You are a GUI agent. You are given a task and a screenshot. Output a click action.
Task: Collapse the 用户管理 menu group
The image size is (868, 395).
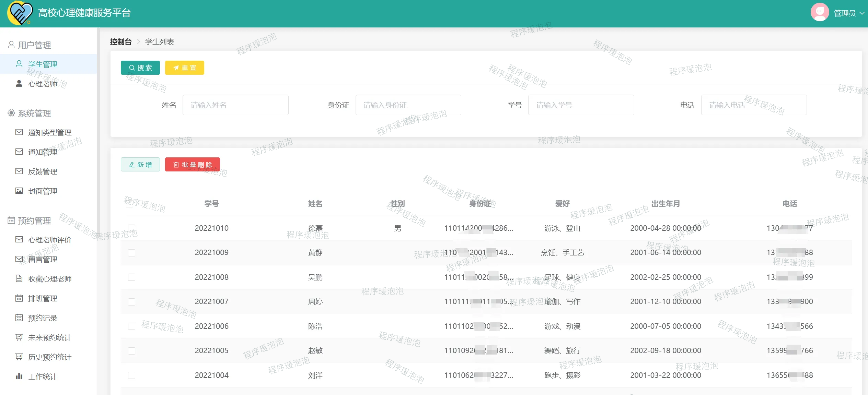[x=34, y=45]
